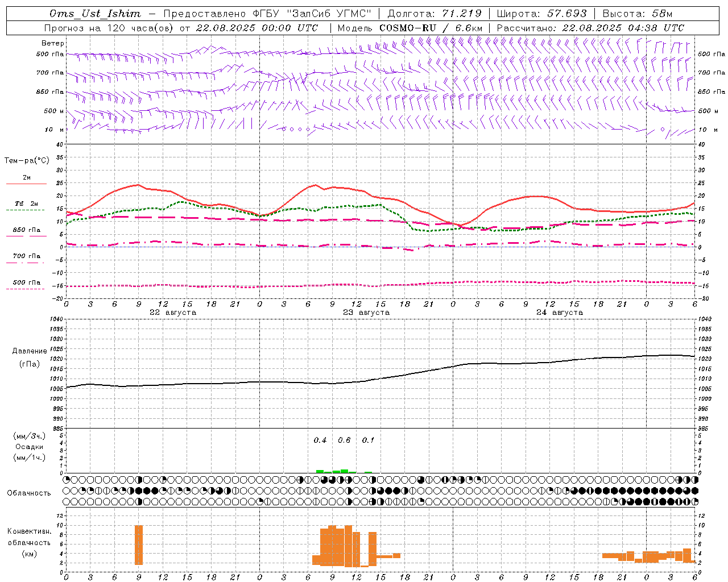Click the '700 гПа' temperature legend entry

26,256
